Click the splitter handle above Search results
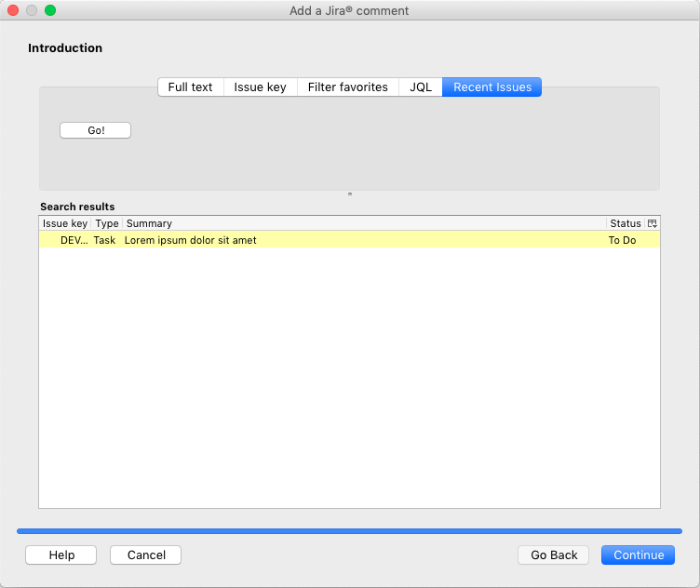 click(x=350, y=194)
